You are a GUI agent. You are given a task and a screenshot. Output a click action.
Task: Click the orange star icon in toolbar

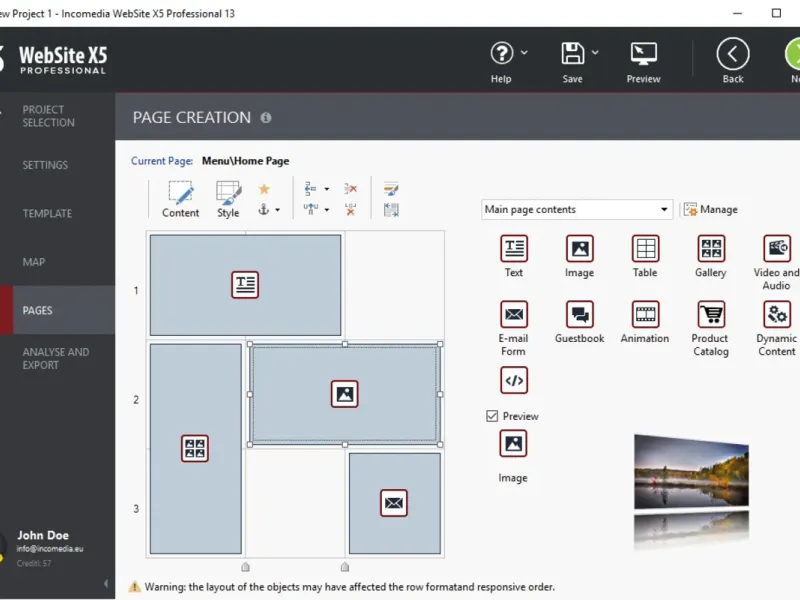click(x=264, y=189)
